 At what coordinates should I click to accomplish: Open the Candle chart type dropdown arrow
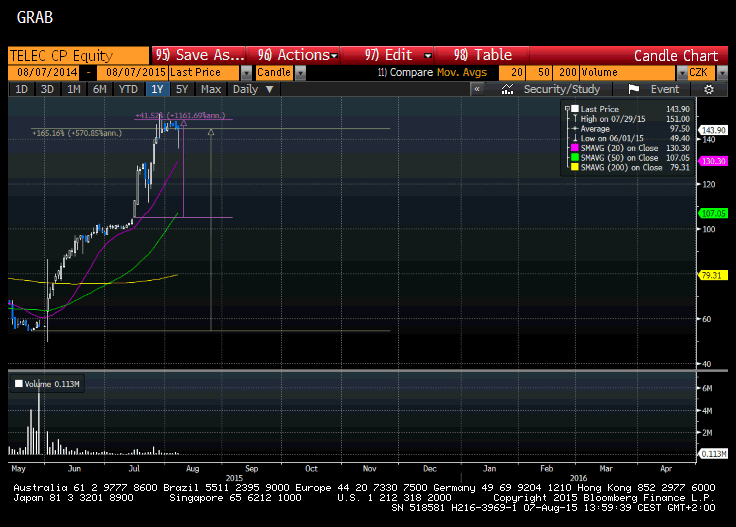[x=300, y=73]
